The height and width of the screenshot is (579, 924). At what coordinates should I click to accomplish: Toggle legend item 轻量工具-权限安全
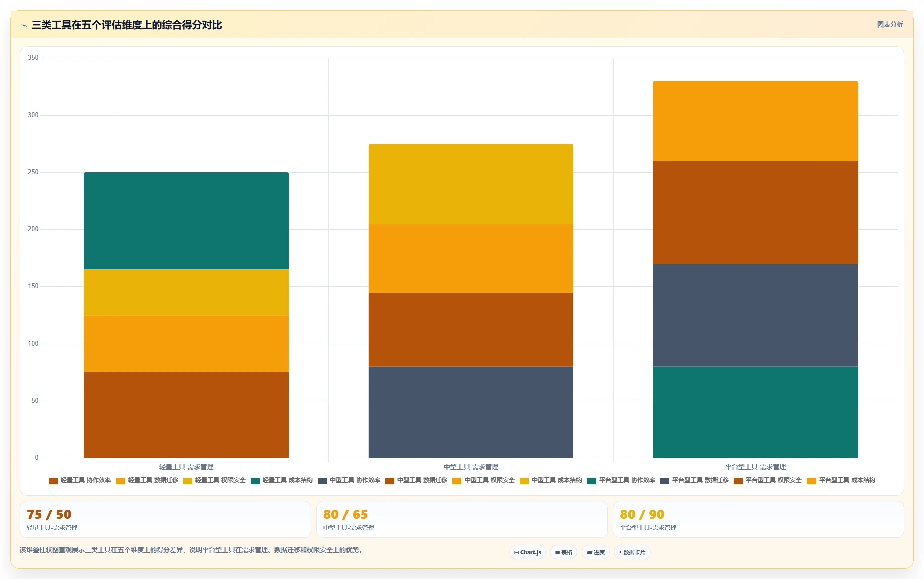pyautogui.click(x=214, y=480)
